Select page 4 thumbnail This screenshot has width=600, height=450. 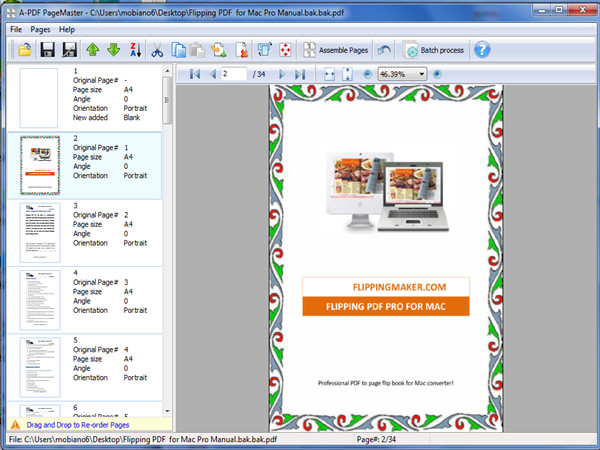click(40, 300)
